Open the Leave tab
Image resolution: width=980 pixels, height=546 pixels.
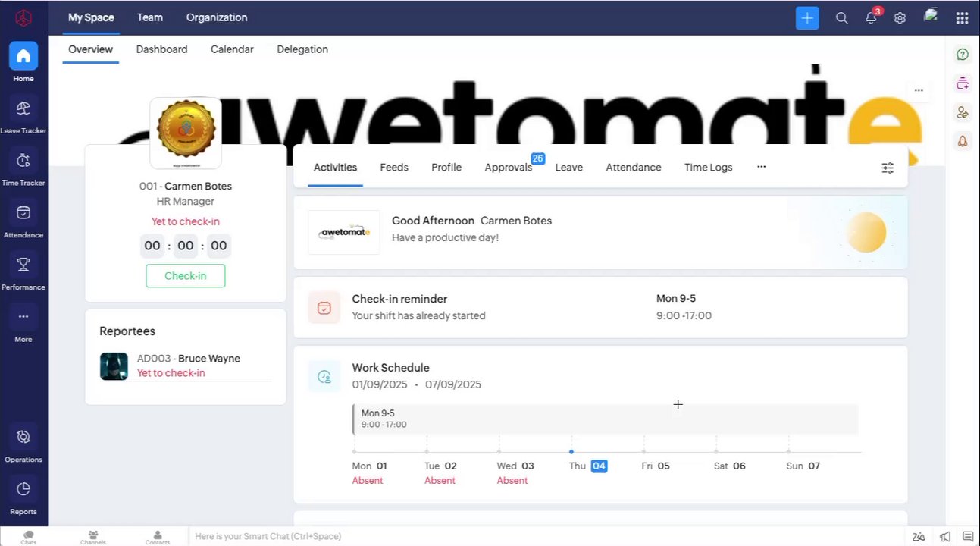[568, 168]
